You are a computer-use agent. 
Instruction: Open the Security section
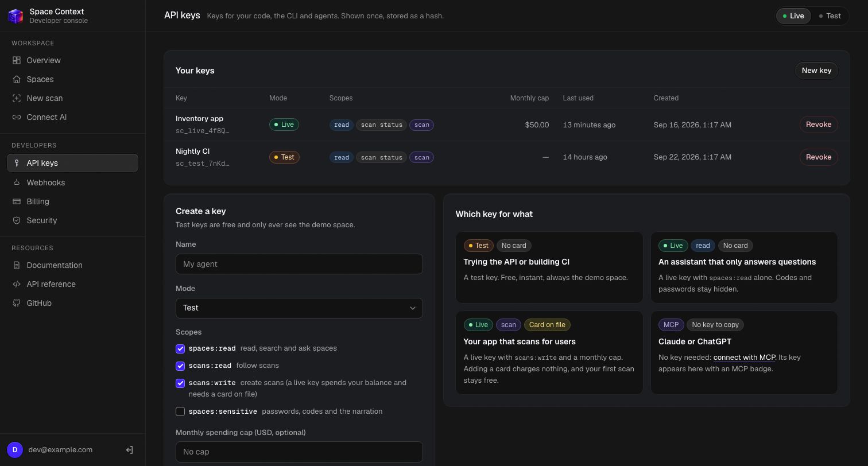click(72, 220)
